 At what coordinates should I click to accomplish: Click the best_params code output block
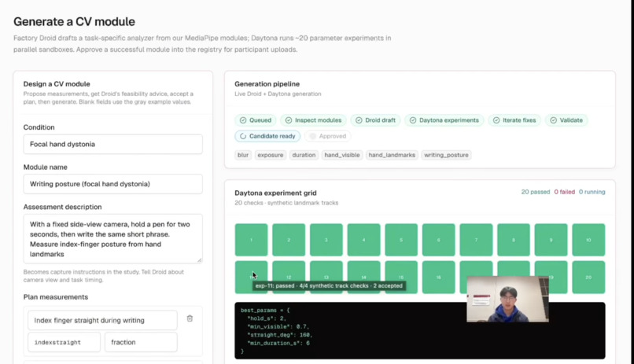(x=420, y=330)
